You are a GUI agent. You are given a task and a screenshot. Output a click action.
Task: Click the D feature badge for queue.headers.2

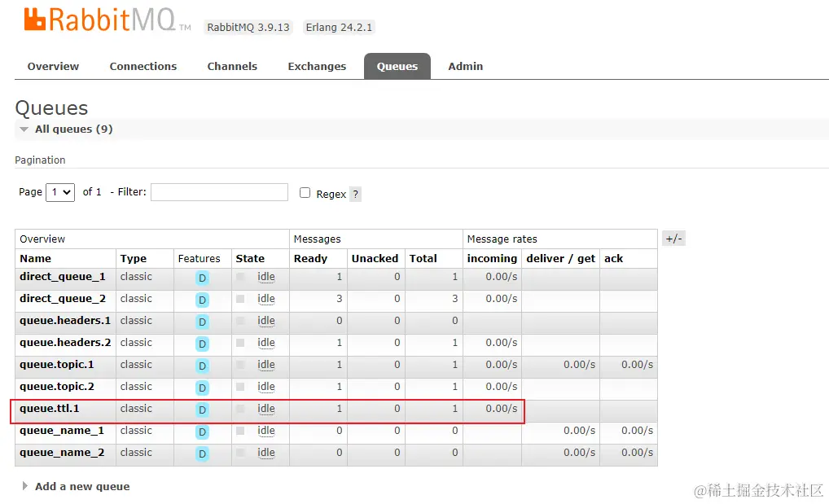(x=202, y=344)
